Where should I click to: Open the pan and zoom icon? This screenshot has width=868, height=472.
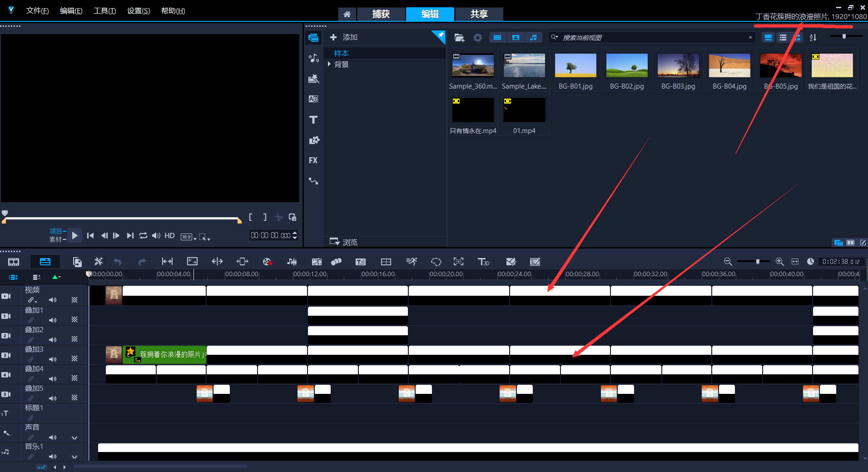[x=459, y=262]
